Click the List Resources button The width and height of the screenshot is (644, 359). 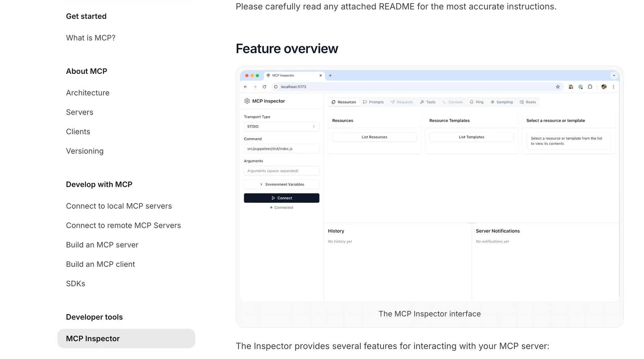pyautogui.click(x=374, y=137)
